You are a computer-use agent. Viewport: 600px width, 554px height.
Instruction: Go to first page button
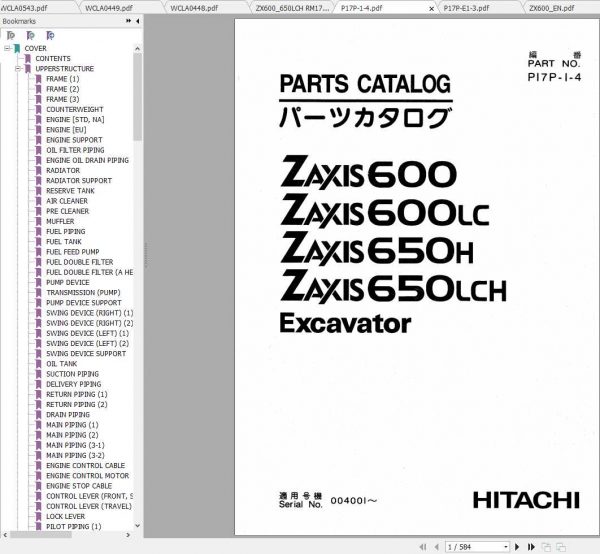[x=423, y=547]
